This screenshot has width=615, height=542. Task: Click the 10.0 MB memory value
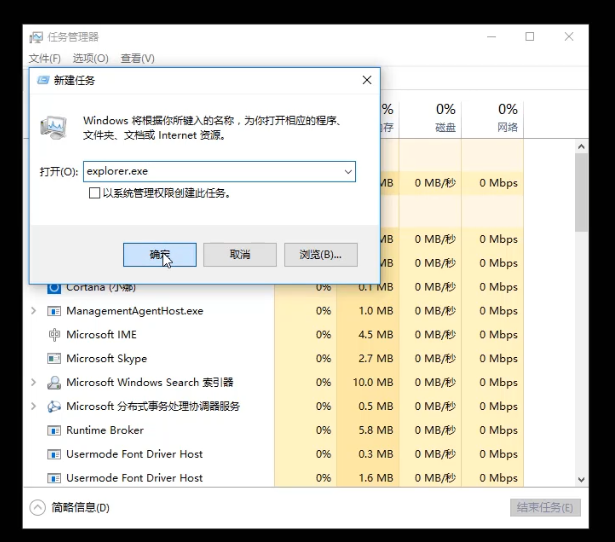tap(373, 382)
